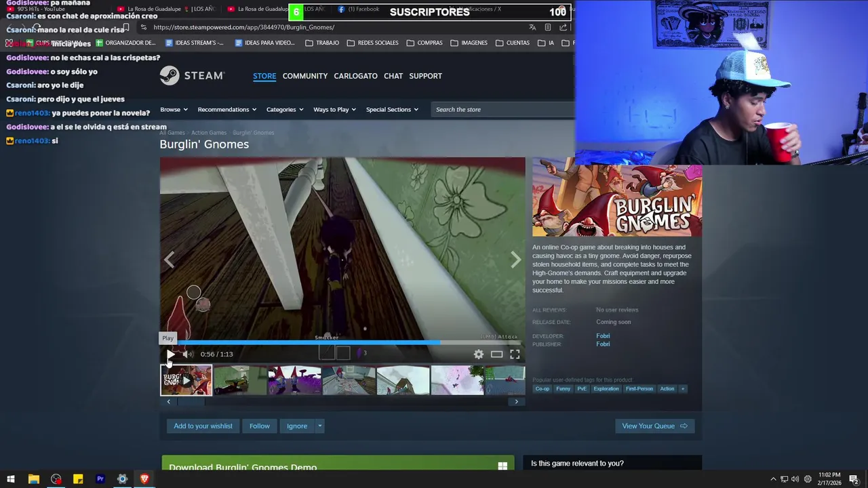
Task: Select the second screenshot thumbnail in strip
Action: [x=240, y=380]
